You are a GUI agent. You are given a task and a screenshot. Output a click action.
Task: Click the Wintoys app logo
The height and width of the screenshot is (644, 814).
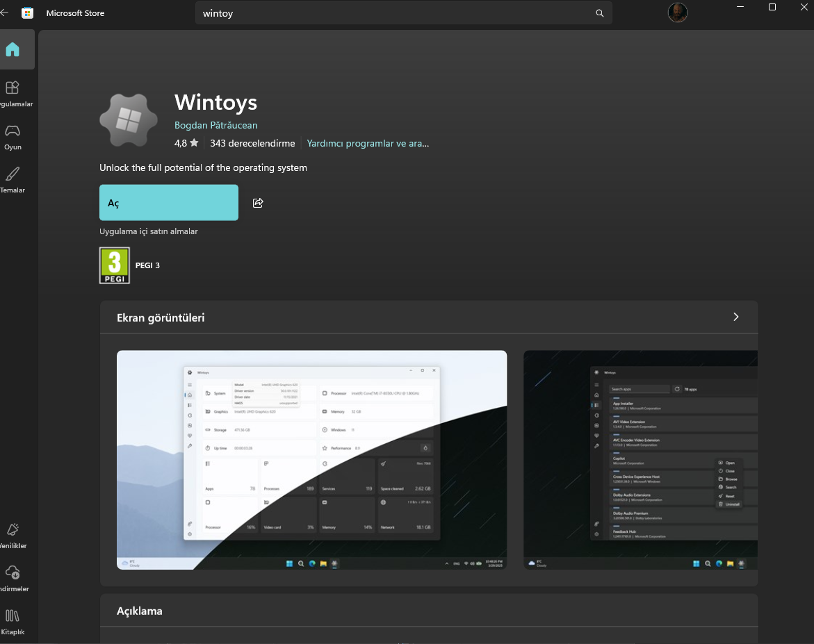[129, 120]
